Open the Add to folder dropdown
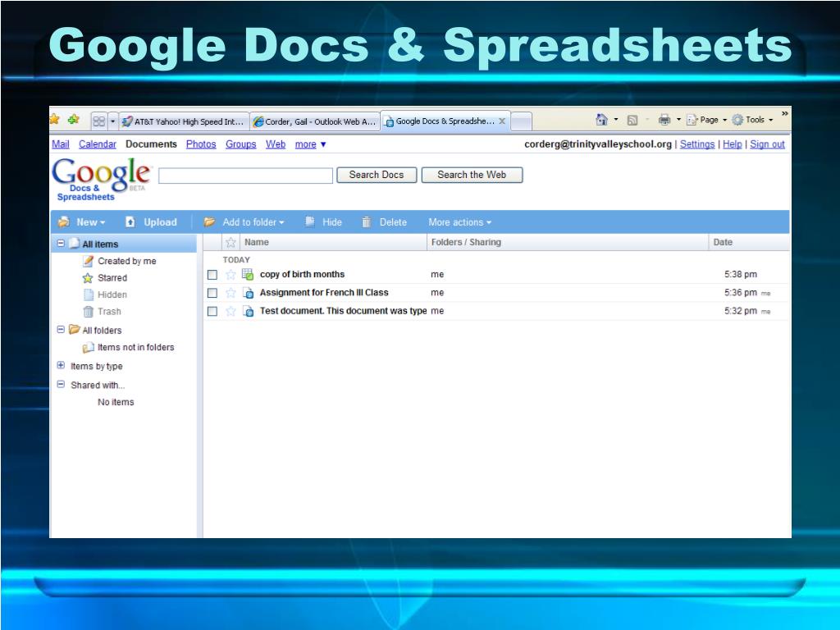 [x=244, y=222]
